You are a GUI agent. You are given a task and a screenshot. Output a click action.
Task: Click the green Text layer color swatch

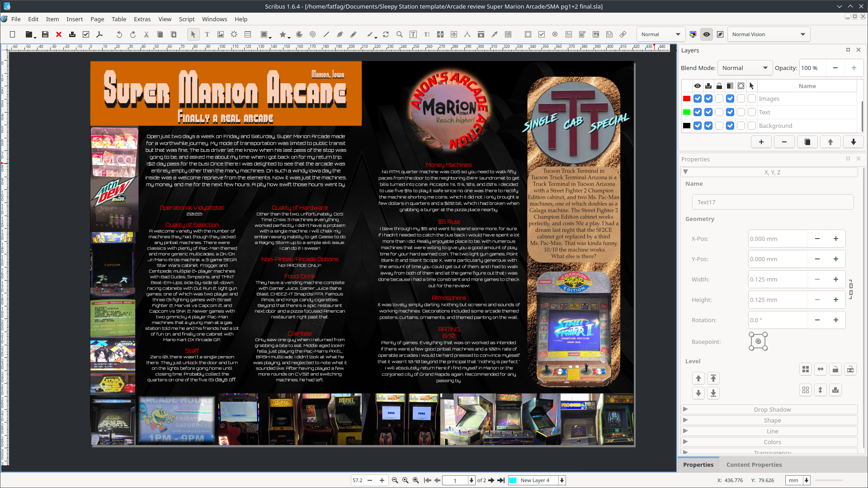pyautogui.click(x=687, y=112)
